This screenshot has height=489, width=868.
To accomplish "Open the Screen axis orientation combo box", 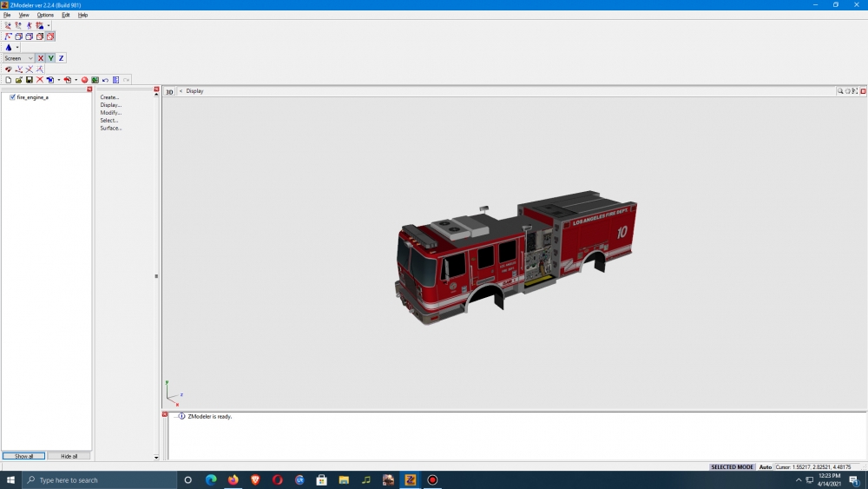I will click(x=18, y=58).
